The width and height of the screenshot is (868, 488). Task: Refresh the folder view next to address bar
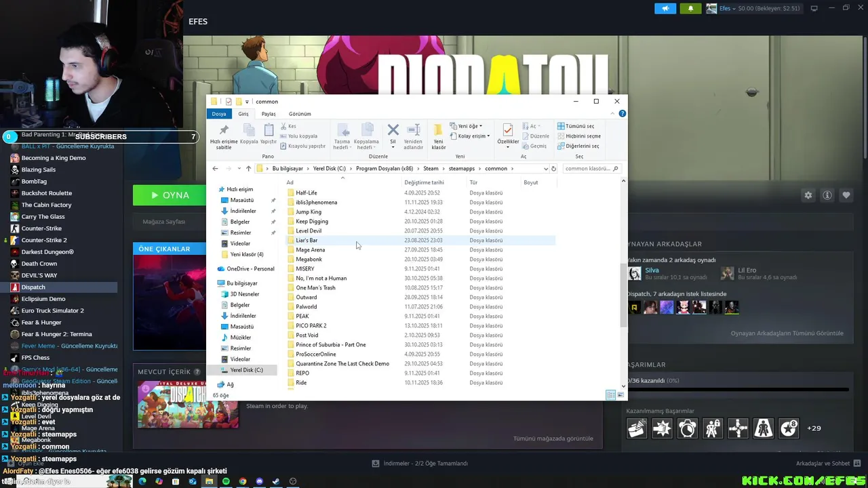tap(553, 169)
